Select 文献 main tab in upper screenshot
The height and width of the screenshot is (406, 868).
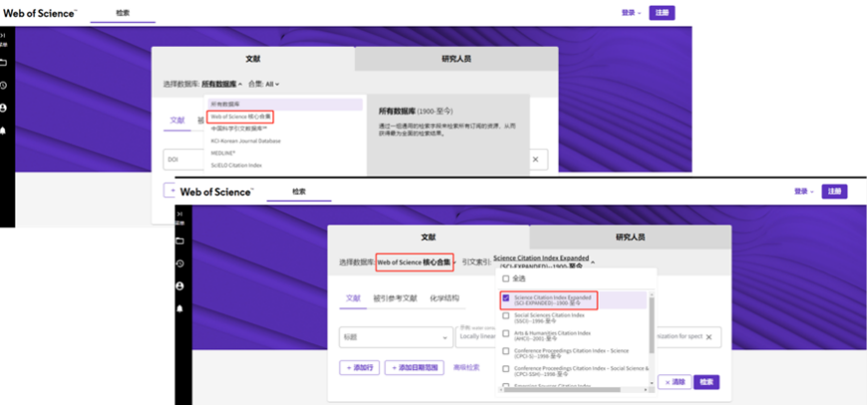(x=253, y=59)
